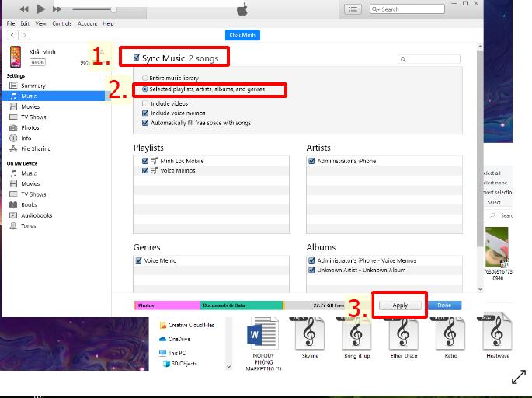The height and width of the screenshot is (398, 532).
Task: Toggle Include voice memos checkbox
Action: [x=145, y=113]
